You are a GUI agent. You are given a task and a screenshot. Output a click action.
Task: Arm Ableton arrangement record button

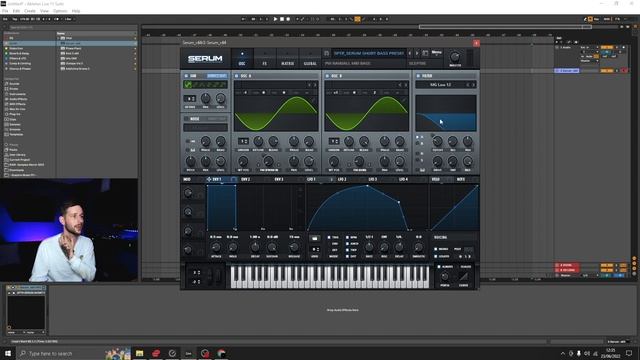pyautogui.click(x=288, y=19)
